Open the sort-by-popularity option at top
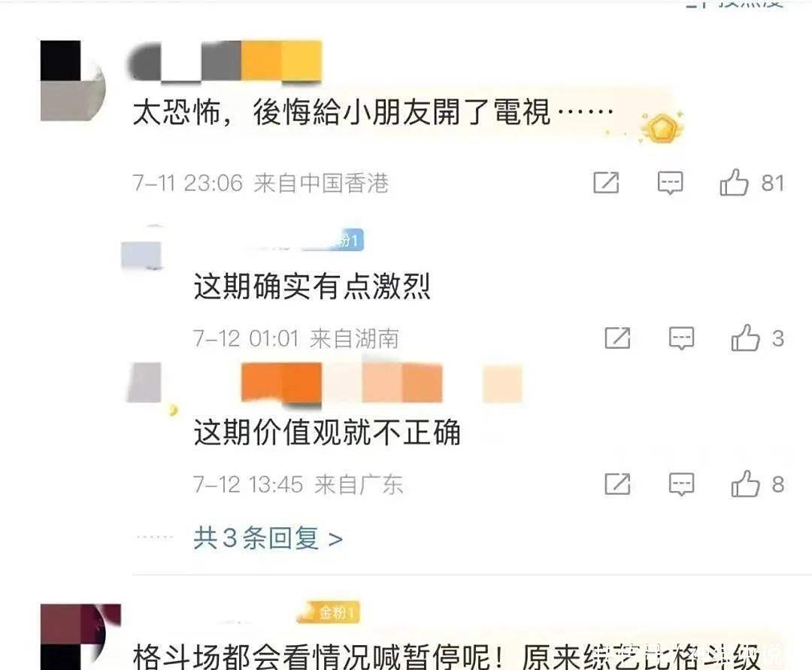Viewport: 812px width, 670px height. (735, 4)
